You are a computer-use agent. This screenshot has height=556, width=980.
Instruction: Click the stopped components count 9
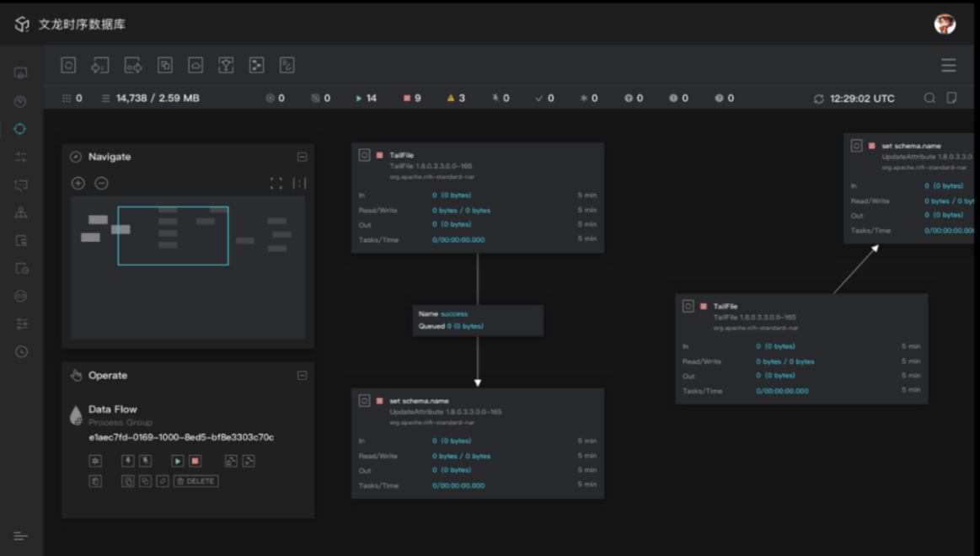click(417, 98)
